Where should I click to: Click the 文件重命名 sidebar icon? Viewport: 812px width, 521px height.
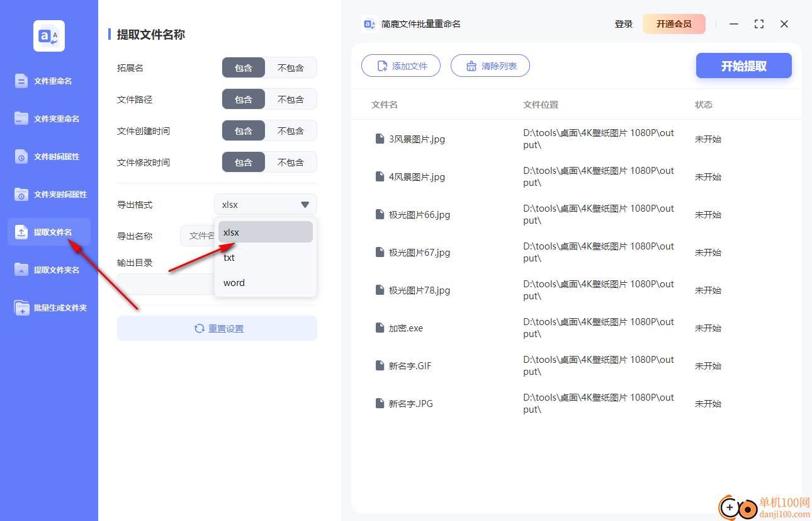[21, 81]
